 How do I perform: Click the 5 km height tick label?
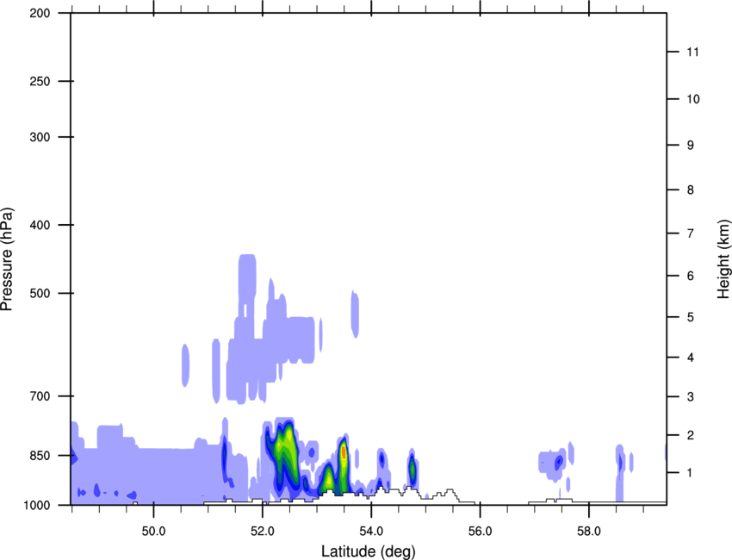point(691,317)
